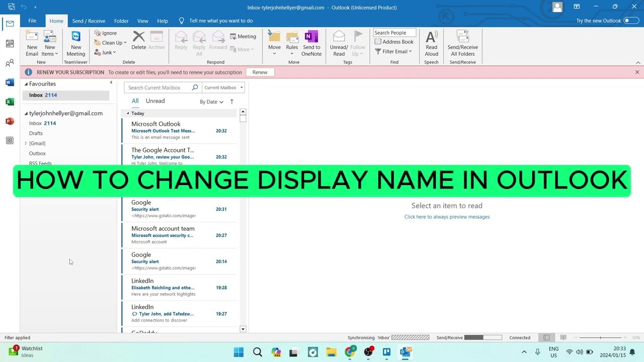Click the Delete button in ribbon
The height and width of the screenshot is (362, 644).
point(138,40)
